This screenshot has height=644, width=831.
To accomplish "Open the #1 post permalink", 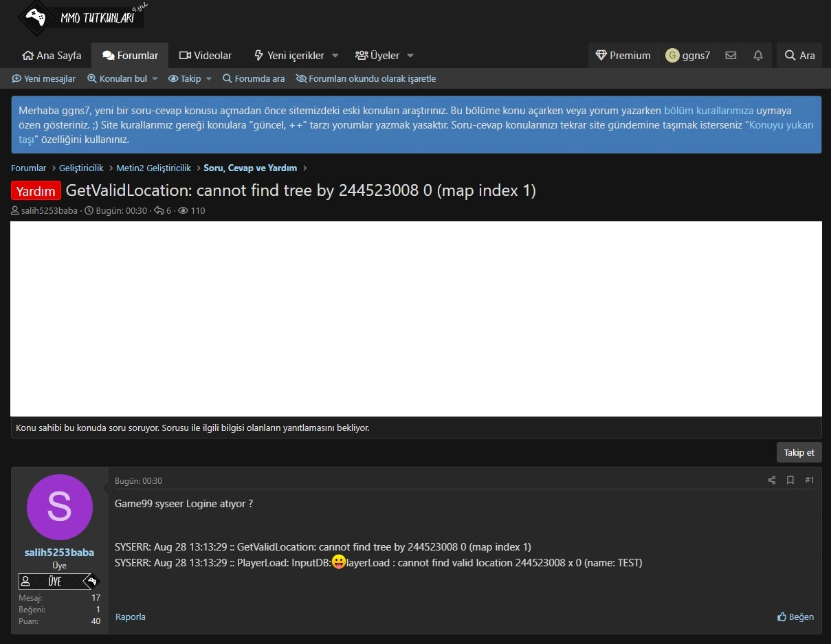I will tap(809, 480).
